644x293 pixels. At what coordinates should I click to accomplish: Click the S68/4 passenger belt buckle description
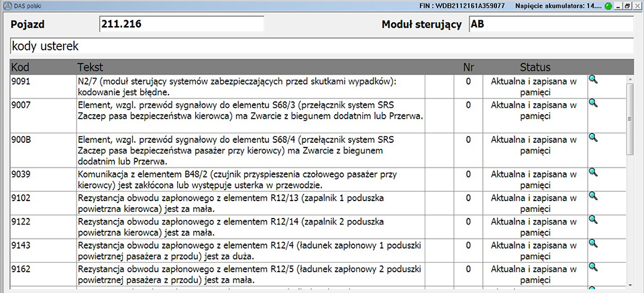coord(250,150)
